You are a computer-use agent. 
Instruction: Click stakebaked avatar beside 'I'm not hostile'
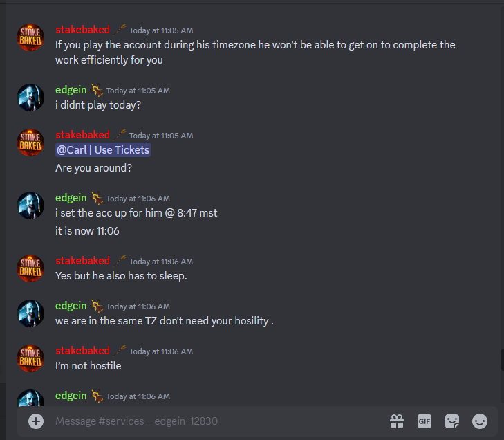[30, 358]
